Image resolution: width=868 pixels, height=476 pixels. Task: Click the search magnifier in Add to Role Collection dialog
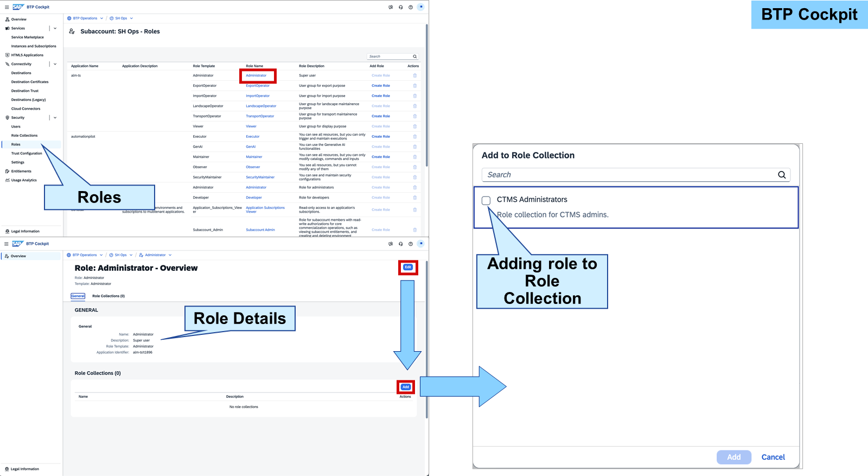pos(782,175)
